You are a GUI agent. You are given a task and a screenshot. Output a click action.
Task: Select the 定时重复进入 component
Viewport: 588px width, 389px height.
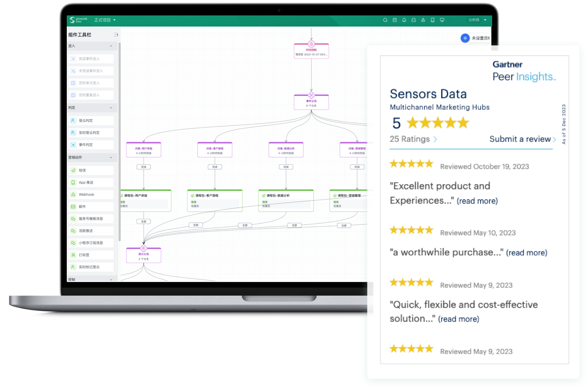pyautogui.click(x=91, y=95)
